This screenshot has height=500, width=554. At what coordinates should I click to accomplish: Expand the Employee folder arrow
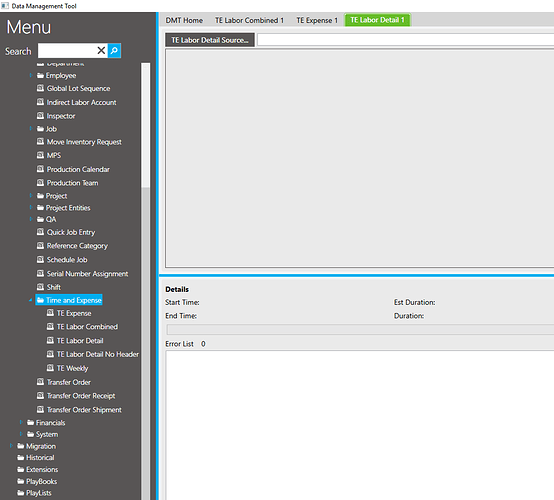pos(31,75)
